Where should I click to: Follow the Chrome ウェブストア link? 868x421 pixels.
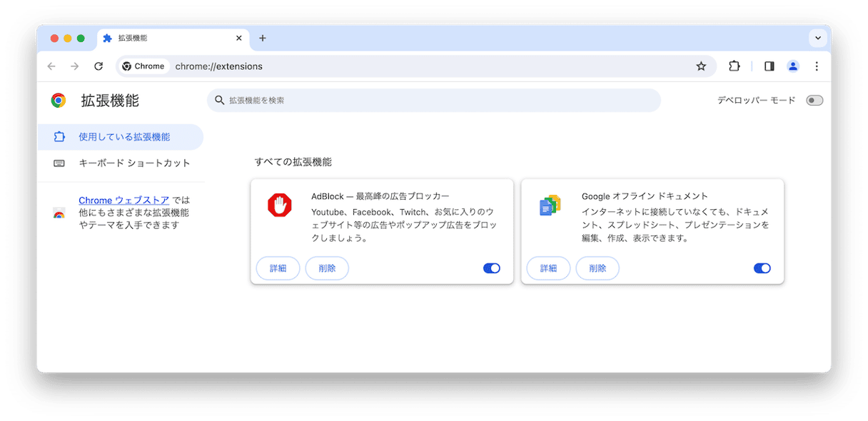(123, 201)
